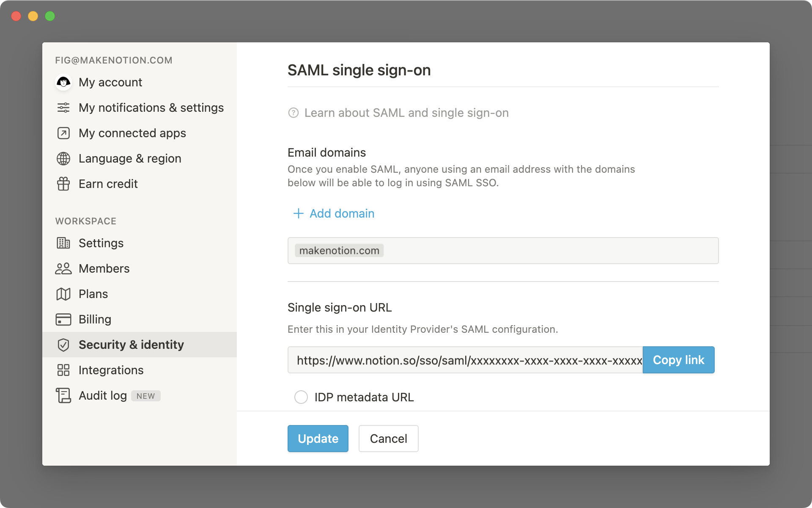Copy the single sign-on link

678,360
